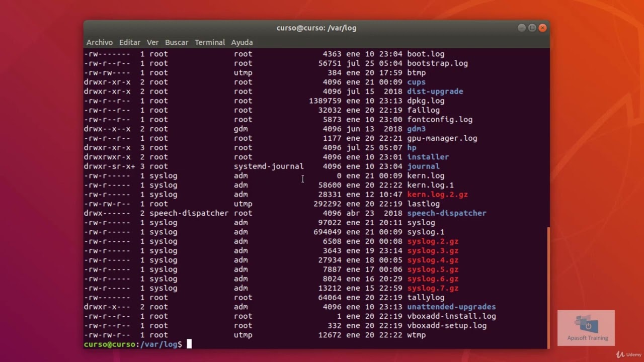This screenshot has width=644, height=362.
Task: Open the Editar menu
Action: [x=130, y=42]
